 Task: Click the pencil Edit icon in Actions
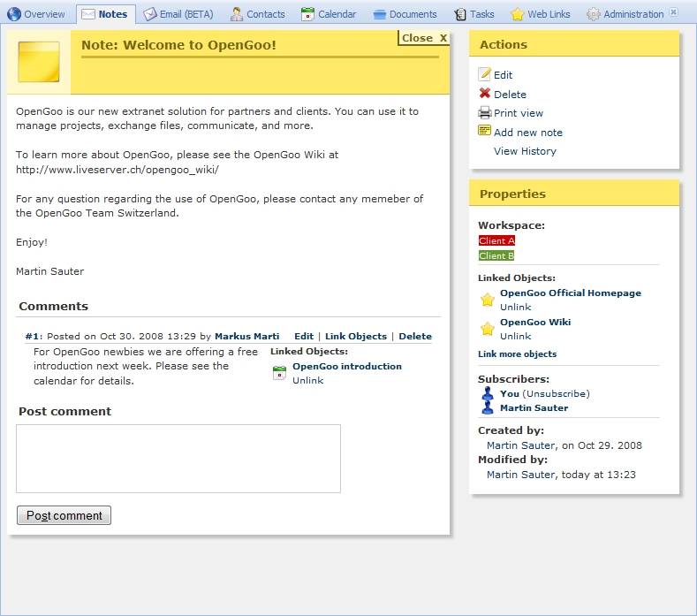coord(484,74)
